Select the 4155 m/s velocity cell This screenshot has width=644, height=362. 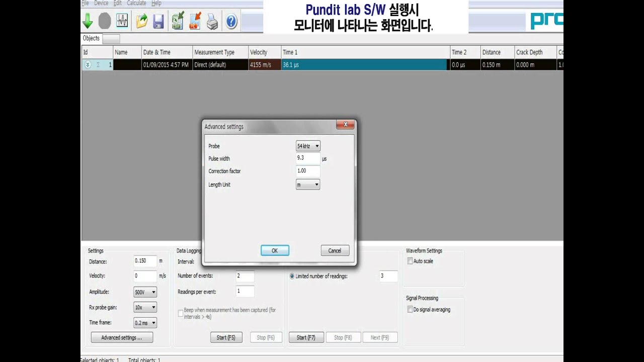(265, 65)
